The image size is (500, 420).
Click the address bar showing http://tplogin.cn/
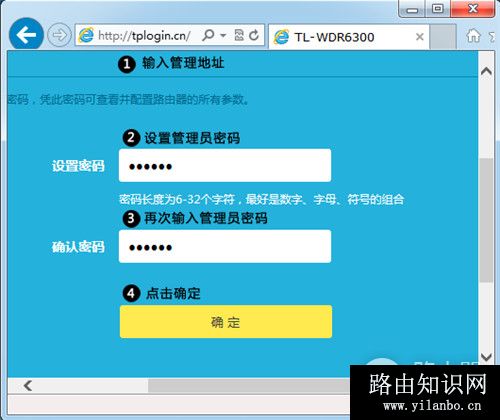(169, 35)
